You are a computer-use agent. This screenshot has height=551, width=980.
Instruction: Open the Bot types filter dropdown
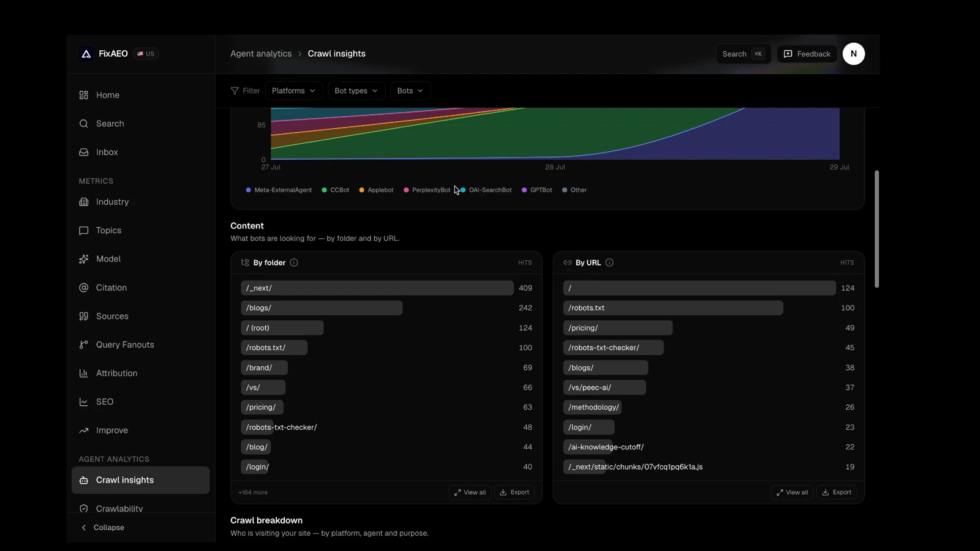(x=356, y=91)
